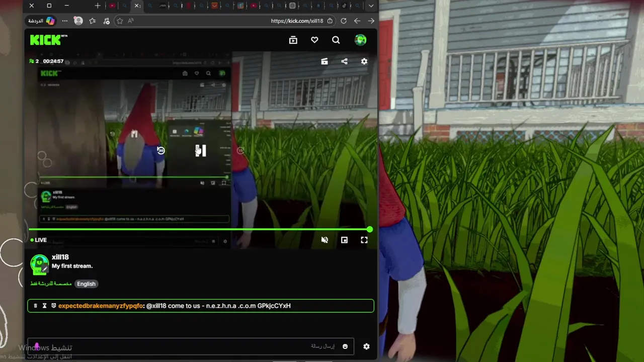Click the left-pointing navigation arrow
The image size is (644, 362).
click(357, 21)
